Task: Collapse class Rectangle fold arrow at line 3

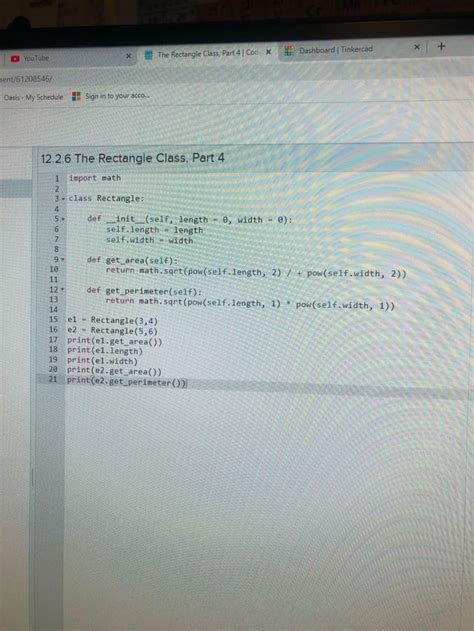Action: pyautogui.click(x=63, y=198)
